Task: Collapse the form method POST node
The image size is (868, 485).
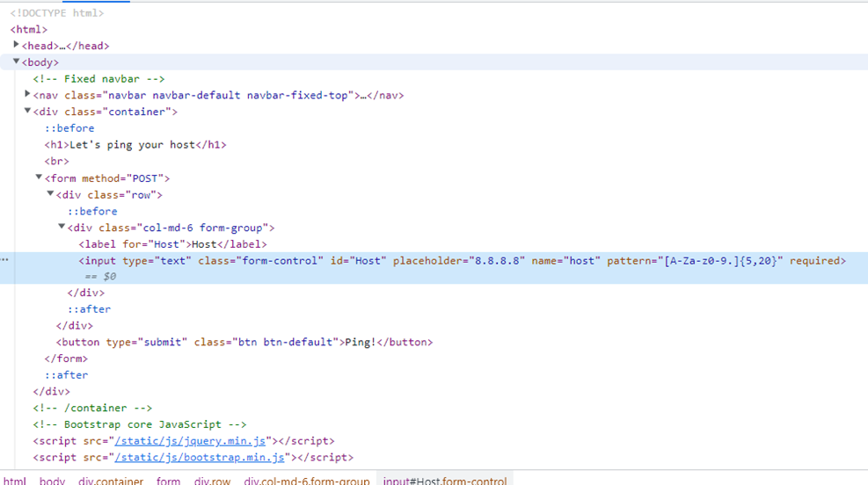Action: pos(39,177)
